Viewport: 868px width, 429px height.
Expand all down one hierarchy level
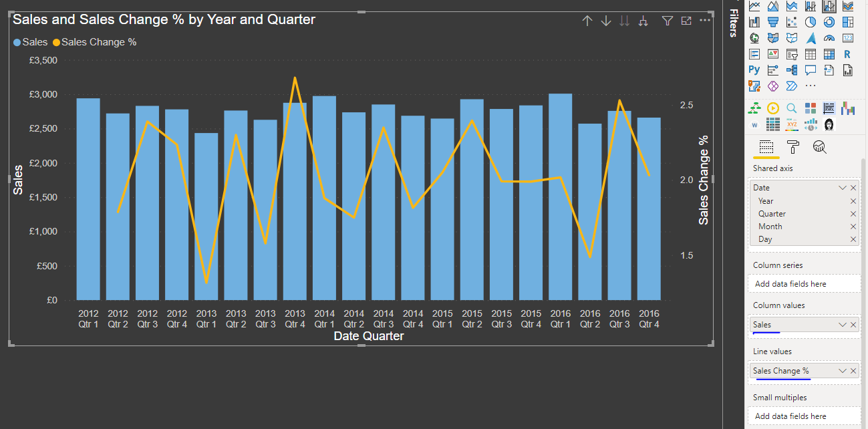[x=643, y=21]
